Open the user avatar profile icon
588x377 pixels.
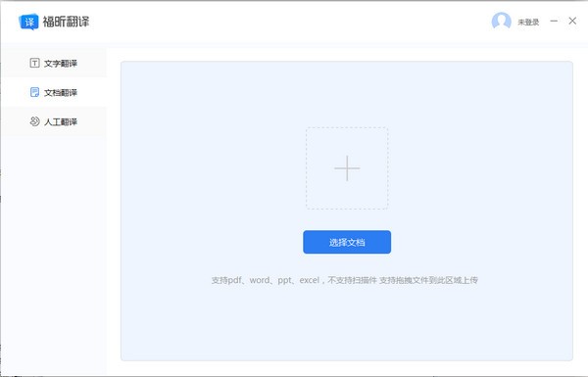[x=502, y=22]
